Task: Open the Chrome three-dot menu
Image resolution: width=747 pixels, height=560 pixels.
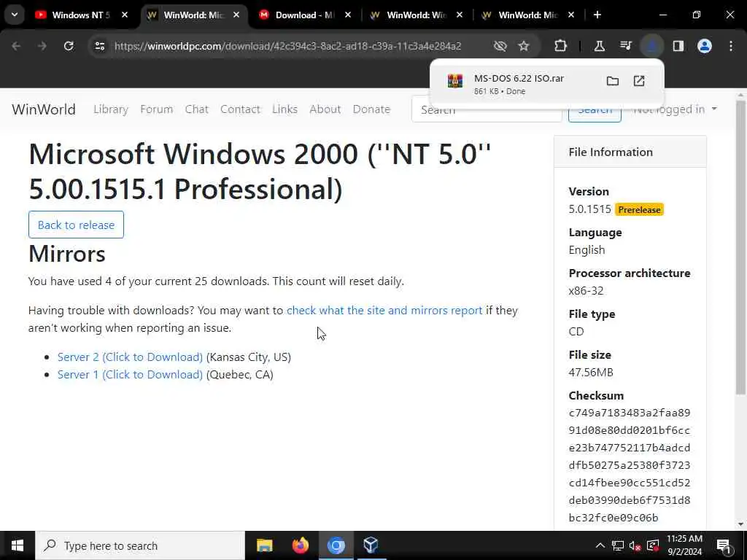Action: [x=731, y=46]
